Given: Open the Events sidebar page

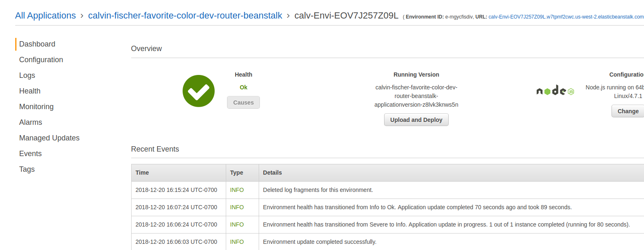Looking at the screenshot, I should (x=30, y=154).
